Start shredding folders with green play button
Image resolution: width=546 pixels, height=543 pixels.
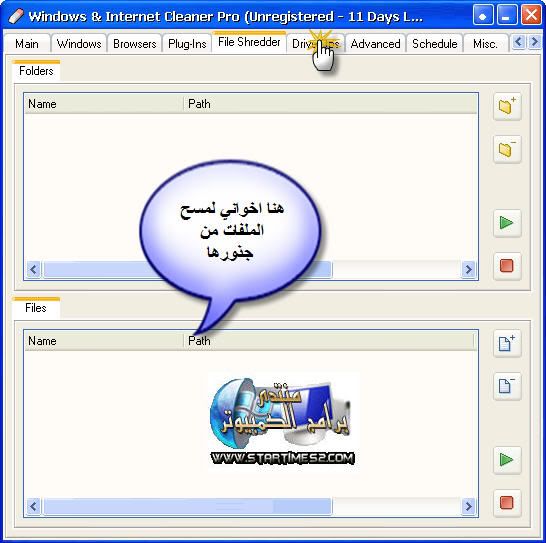pyautogui.click(x=507, y=223)
